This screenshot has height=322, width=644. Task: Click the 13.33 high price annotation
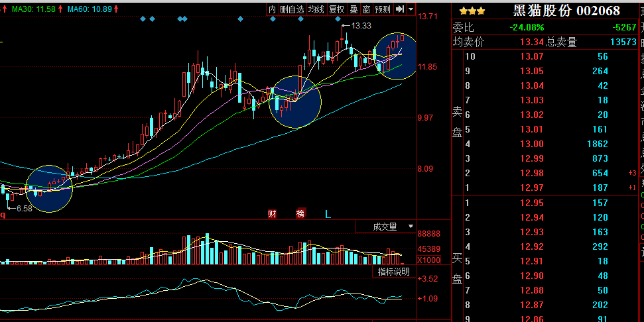coord(361,26)
